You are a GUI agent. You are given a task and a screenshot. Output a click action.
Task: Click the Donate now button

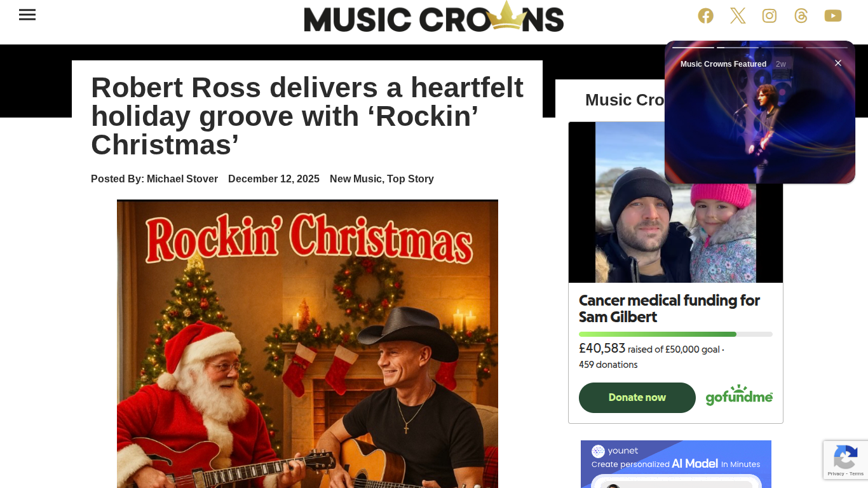click(x=637, y=398)
